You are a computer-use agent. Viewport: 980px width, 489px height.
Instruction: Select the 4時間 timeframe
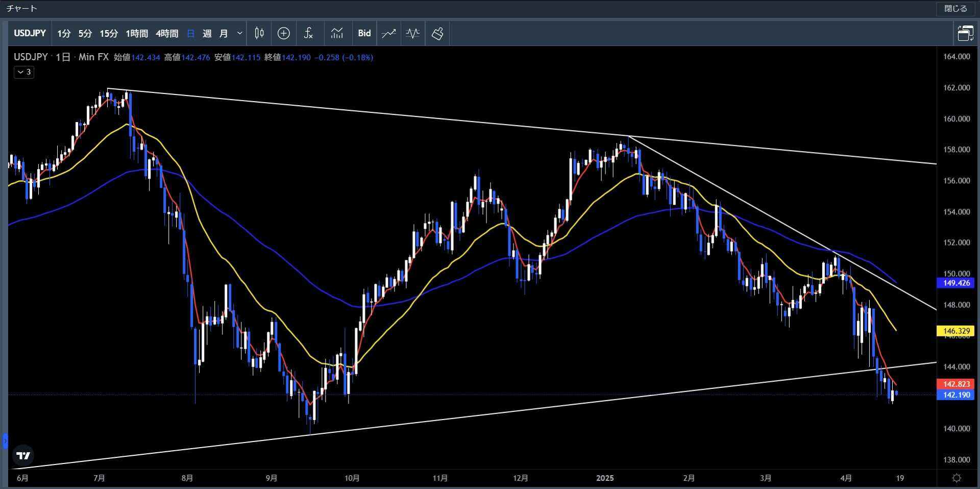[167, 33]
